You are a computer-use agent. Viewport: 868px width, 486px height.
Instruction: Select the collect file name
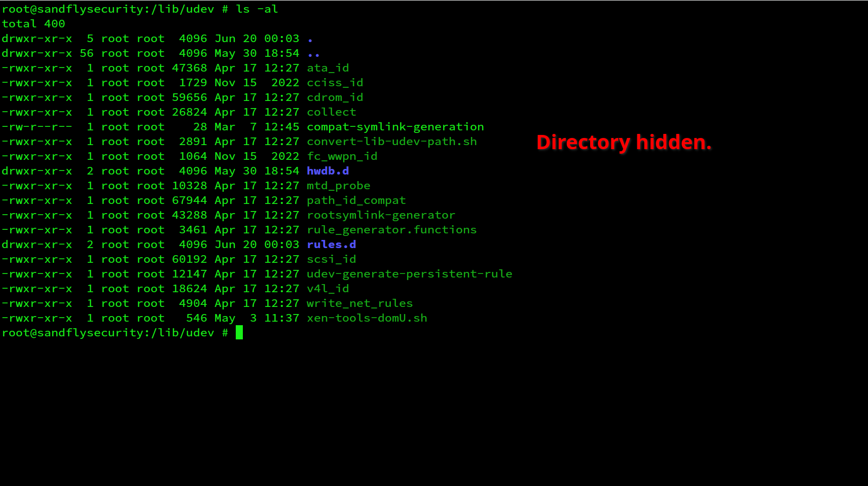pos(331,112)
